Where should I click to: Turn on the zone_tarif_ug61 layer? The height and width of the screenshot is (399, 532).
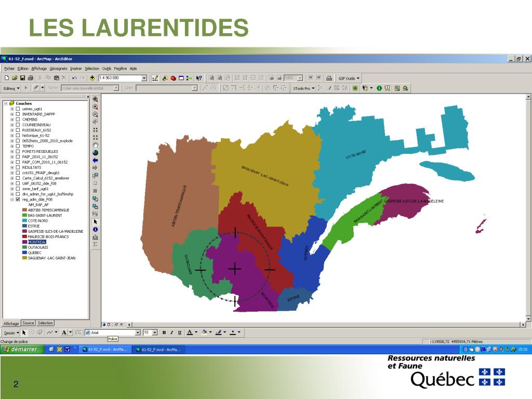(x=18, y=189)
